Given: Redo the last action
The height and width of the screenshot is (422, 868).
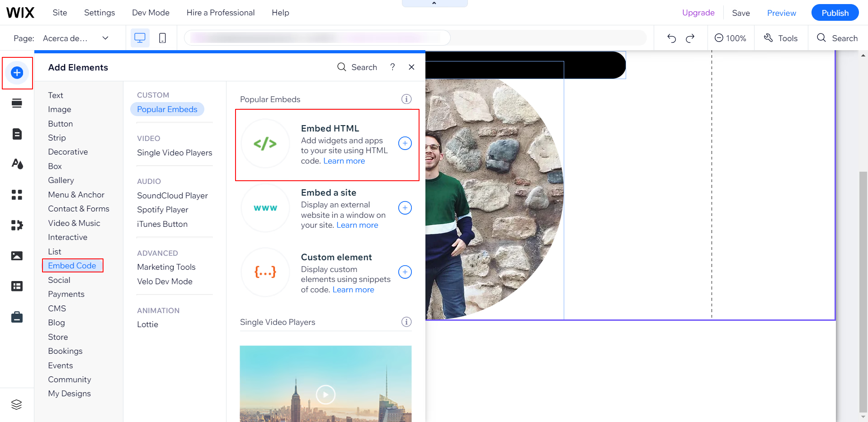Looking at the screenshot, I should (x=690, y=38).
